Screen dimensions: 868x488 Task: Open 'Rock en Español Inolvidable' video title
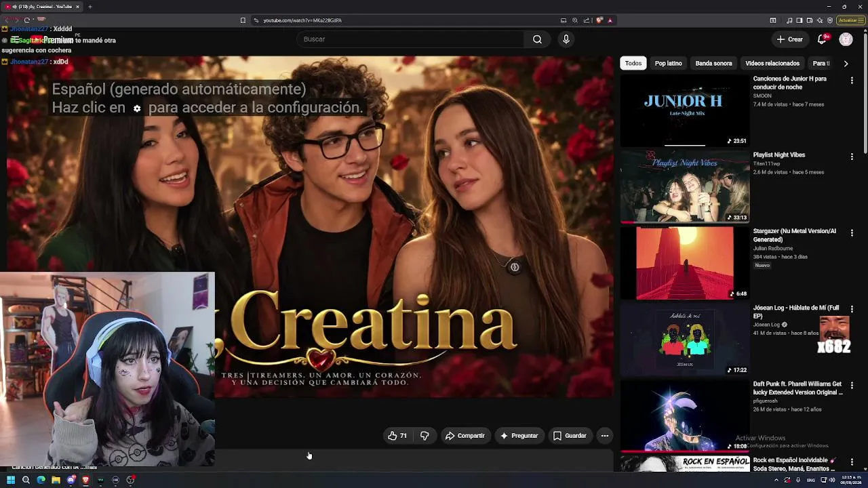794,464
